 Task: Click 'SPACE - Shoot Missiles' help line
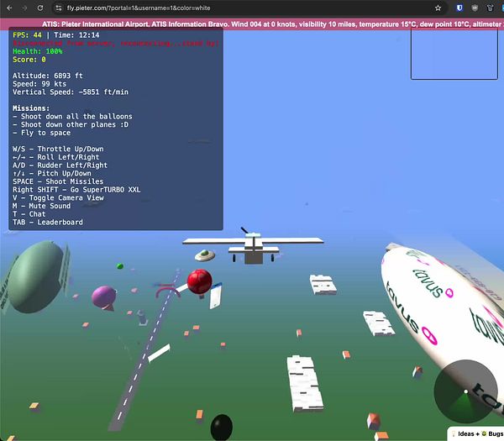pyautogui.click(x=58, y=181)
